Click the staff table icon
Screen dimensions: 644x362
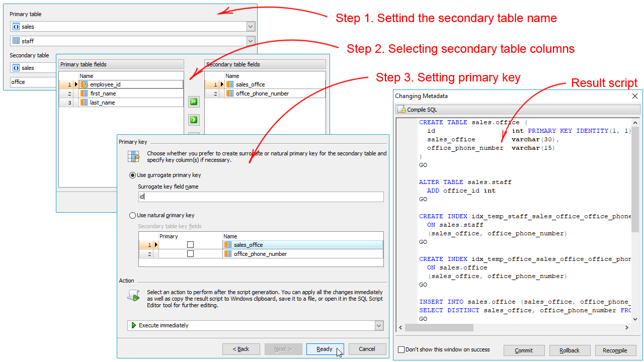coord(16,41)
